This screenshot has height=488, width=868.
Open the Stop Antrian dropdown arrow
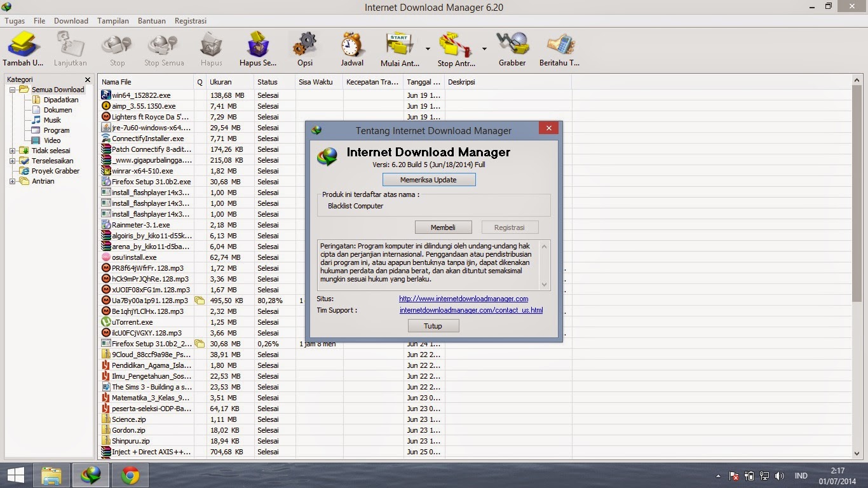coord(484,48)
